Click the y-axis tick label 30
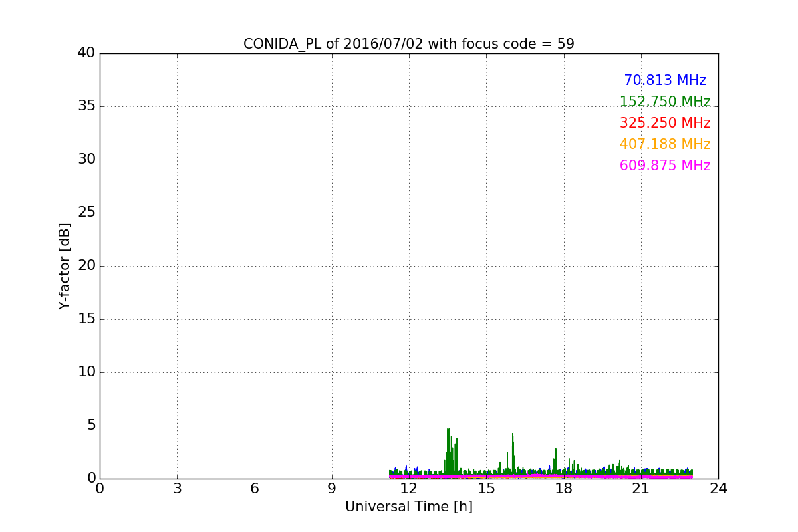 (86, 159)
